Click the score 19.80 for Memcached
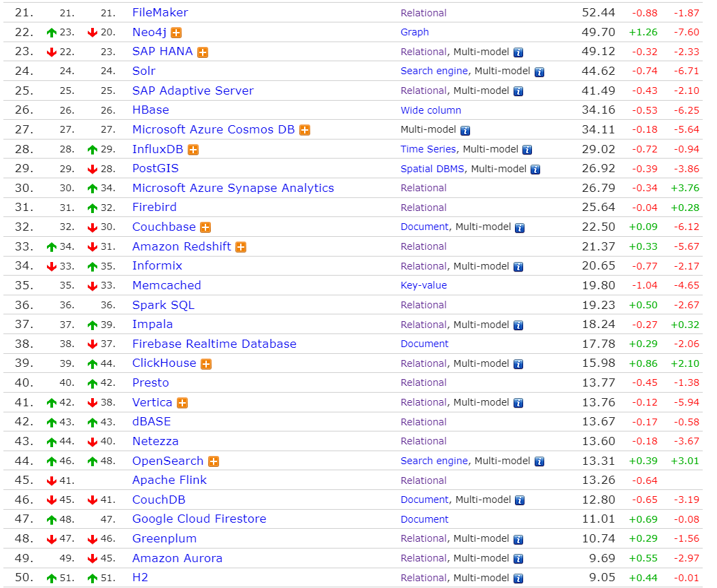 pyautogui.click(x=599, y=286)
